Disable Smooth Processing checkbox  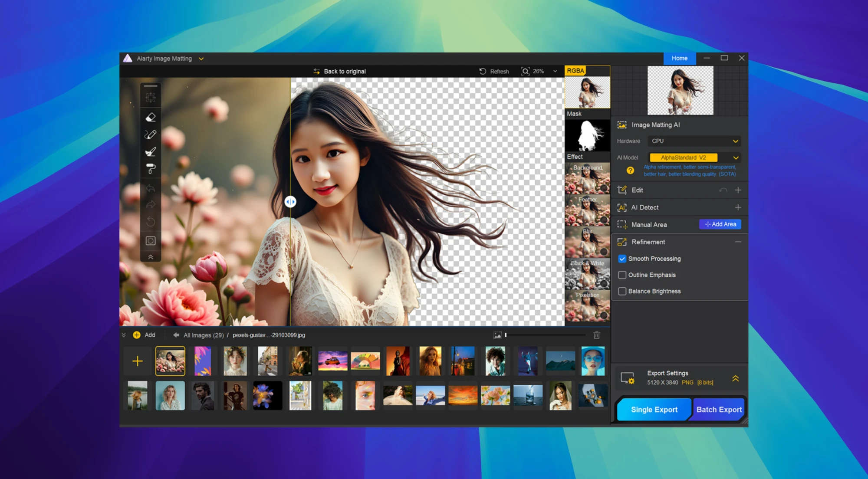point(622,259)
